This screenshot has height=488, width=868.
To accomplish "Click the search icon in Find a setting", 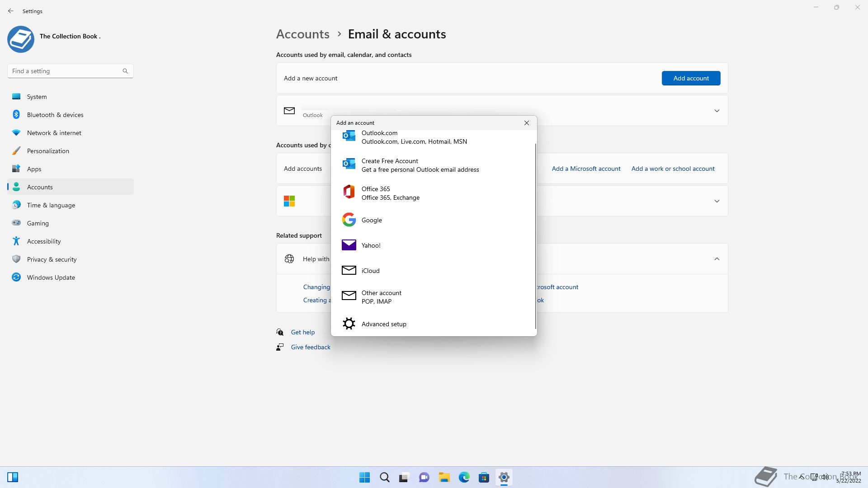I will [125, 71].
